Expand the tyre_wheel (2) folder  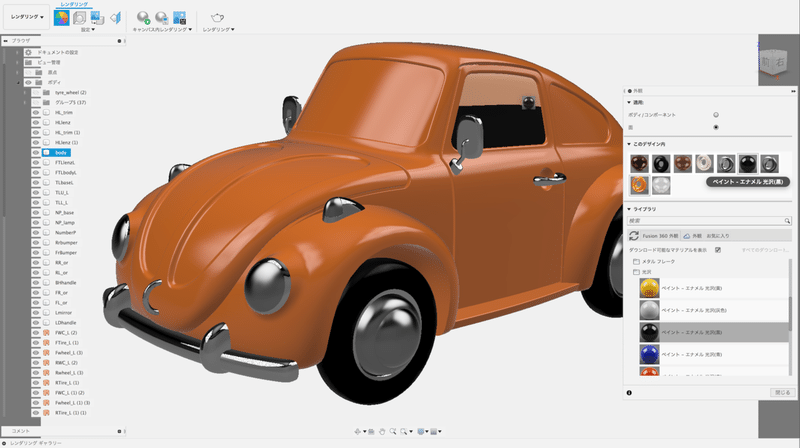coord(24,93)
